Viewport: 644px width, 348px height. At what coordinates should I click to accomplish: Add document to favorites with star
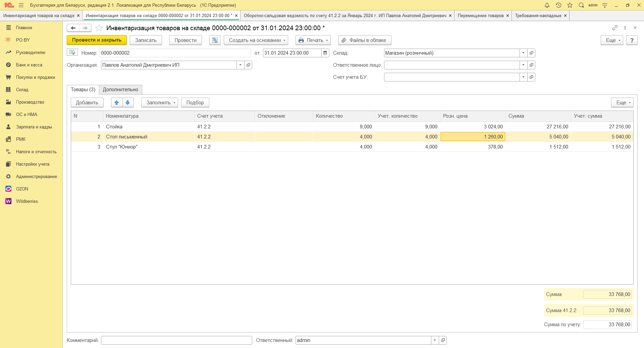coord(99,28)
